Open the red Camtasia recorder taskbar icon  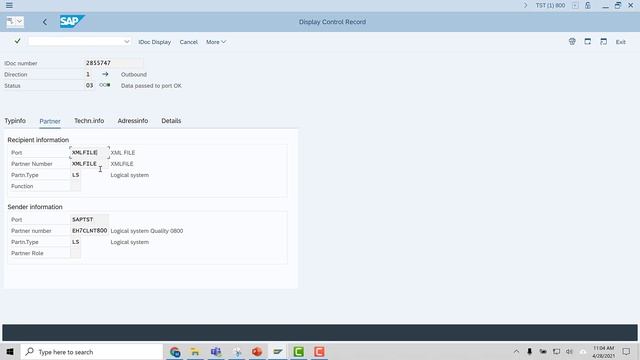tap(319, 352)
